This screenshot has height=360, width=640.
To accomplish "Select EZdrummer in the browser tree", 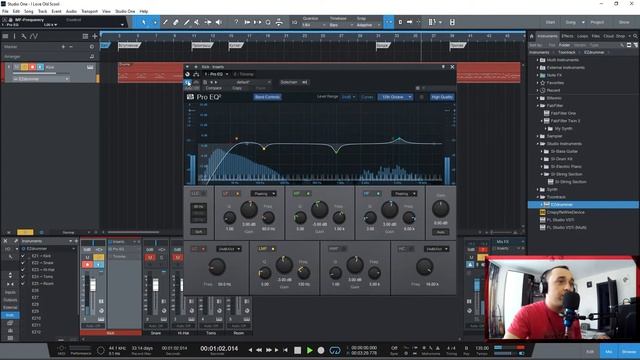I will [x=561, y=204].
